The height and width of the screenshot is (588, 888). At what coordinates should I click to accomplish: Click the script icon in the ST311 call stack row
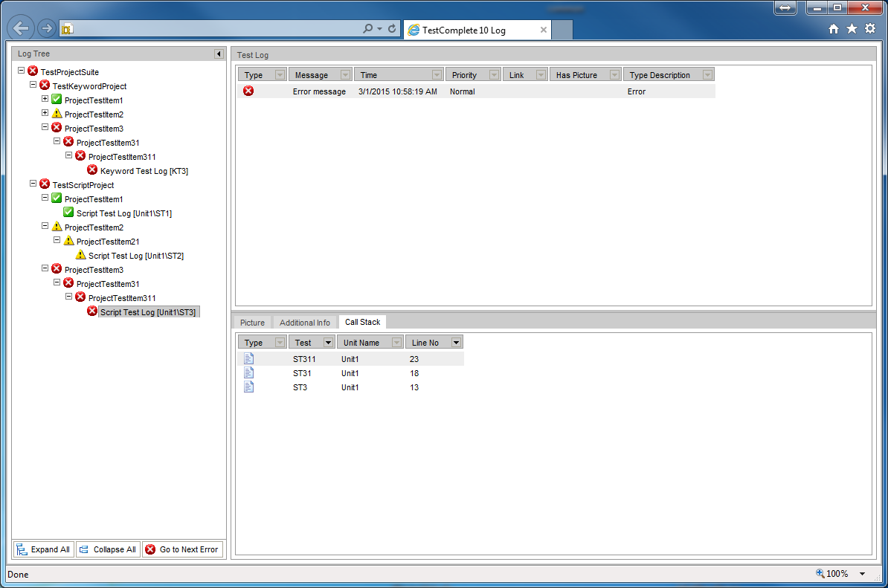[248, 359]
